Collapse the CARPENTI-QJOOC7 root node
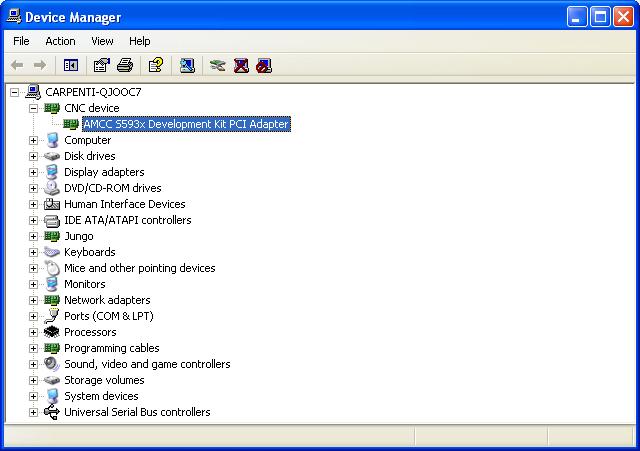This screenshot has width=640, height=451. point(15,92)
